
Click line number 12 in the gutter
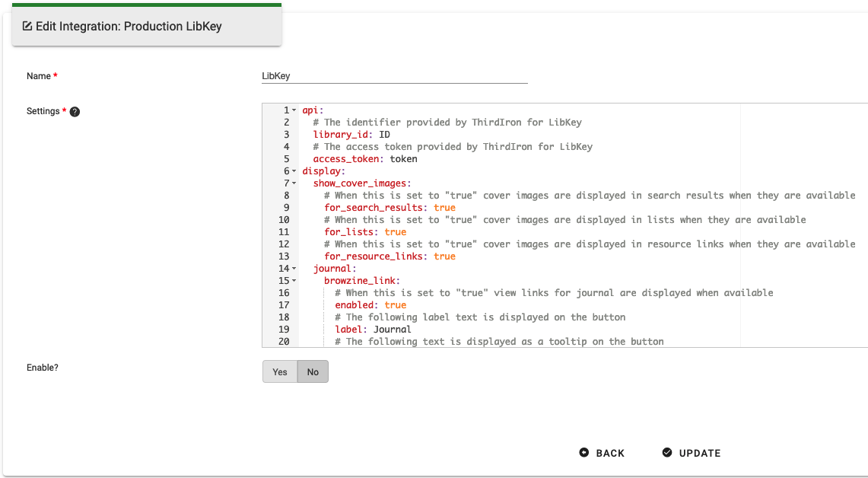pyautogui.click(x=284, y=244)
